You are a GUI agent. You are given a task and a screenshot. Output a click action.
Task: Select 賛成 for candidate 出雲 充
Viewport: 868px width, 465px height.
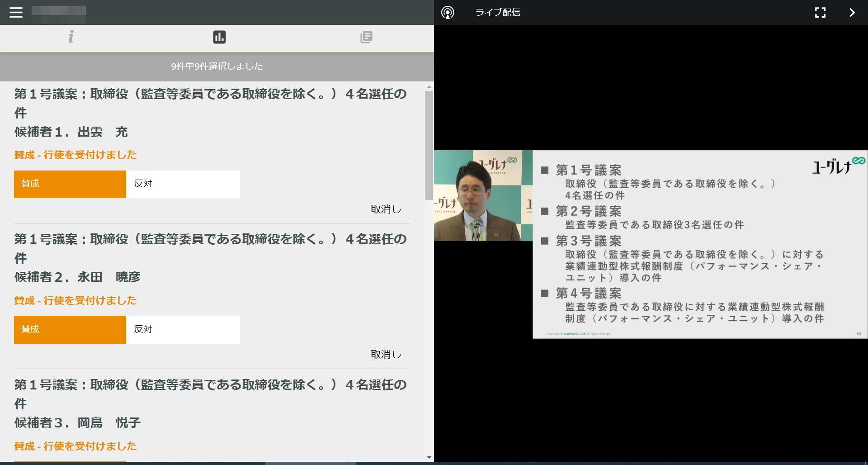pyautogui.click(x=70, y=184)
